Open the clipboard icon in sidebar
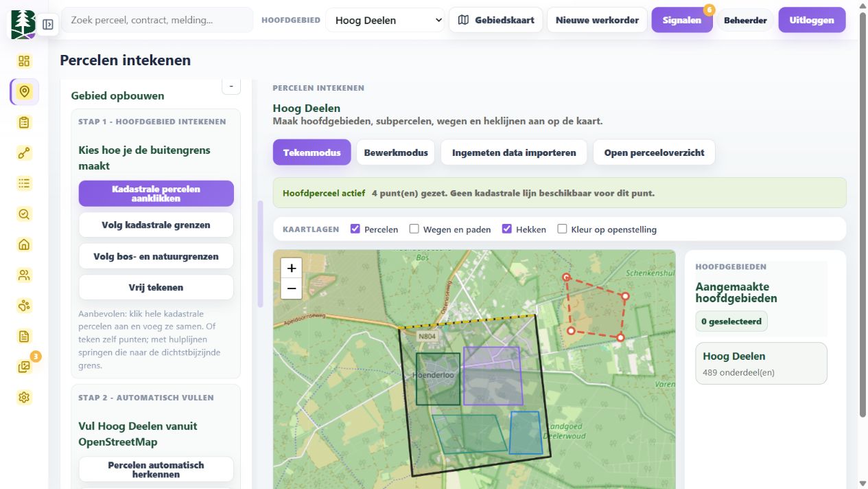 point(25,122)
